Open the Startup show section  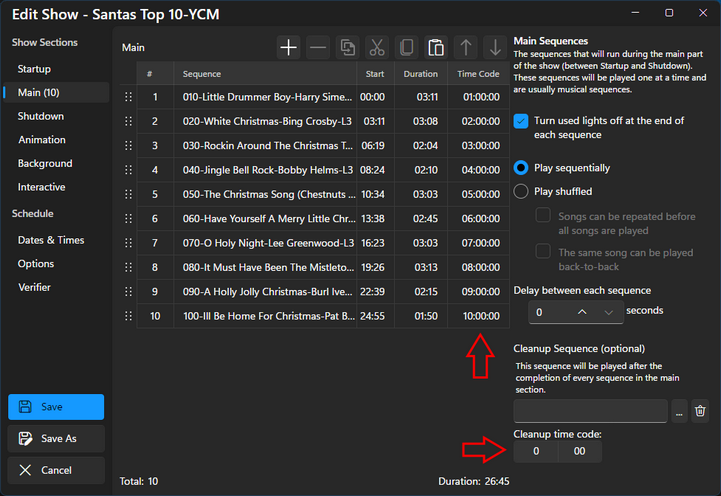click(34, 69)
